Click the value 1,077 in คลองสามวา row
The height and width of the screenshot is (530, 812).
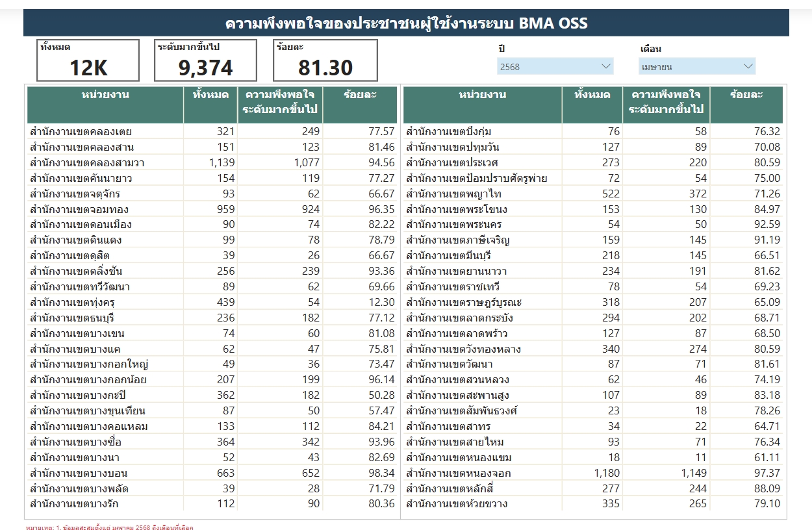pyautogui.click(x=307, y=162)
